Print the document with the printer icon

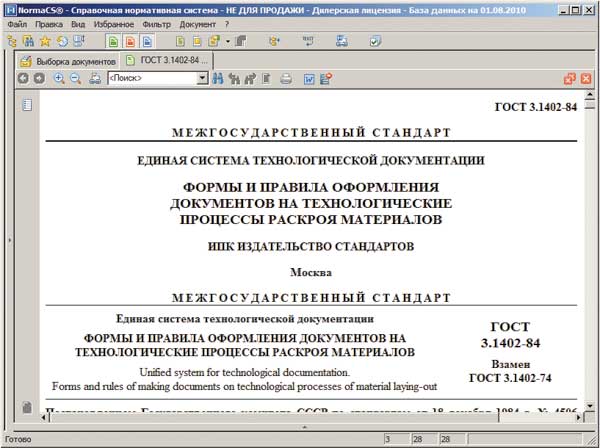[x=286, y=78]
